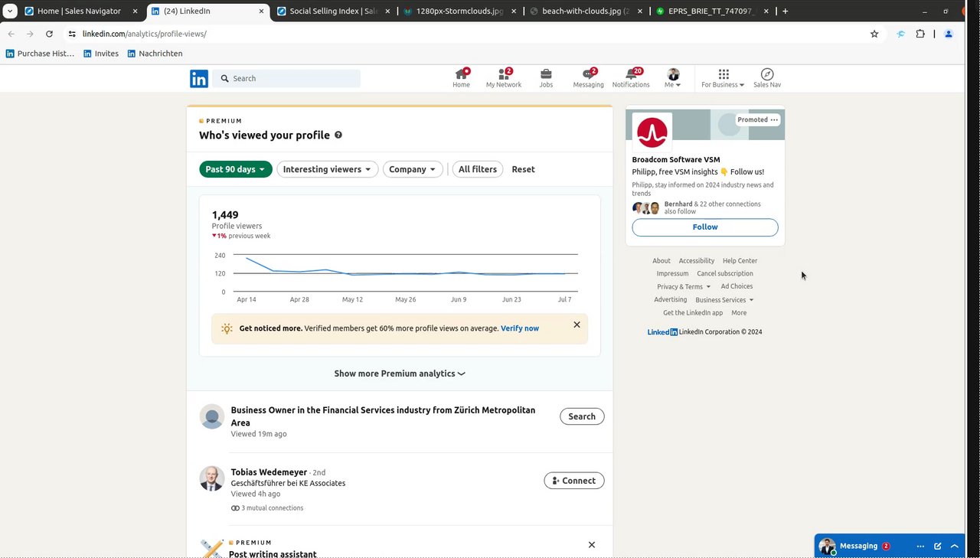980x558 pixels.
Task: Go to the Jobs briefcase icon
Action: [x=546, y=74]
